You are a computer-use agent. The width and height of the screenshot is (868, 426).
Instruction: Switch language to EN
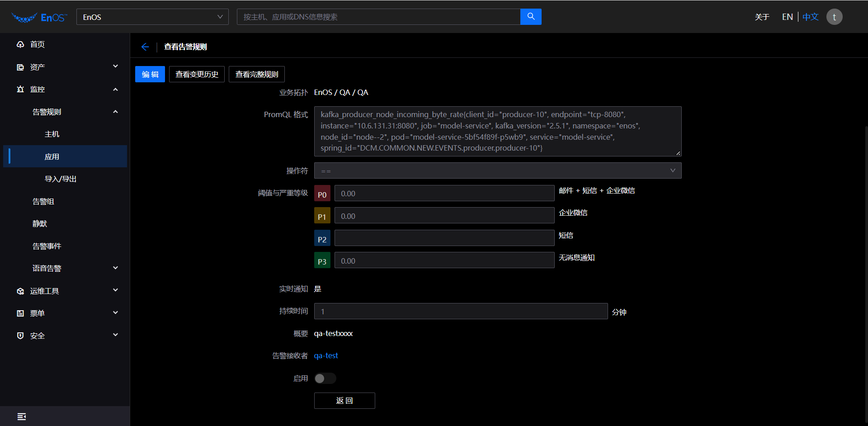(787, 17)
